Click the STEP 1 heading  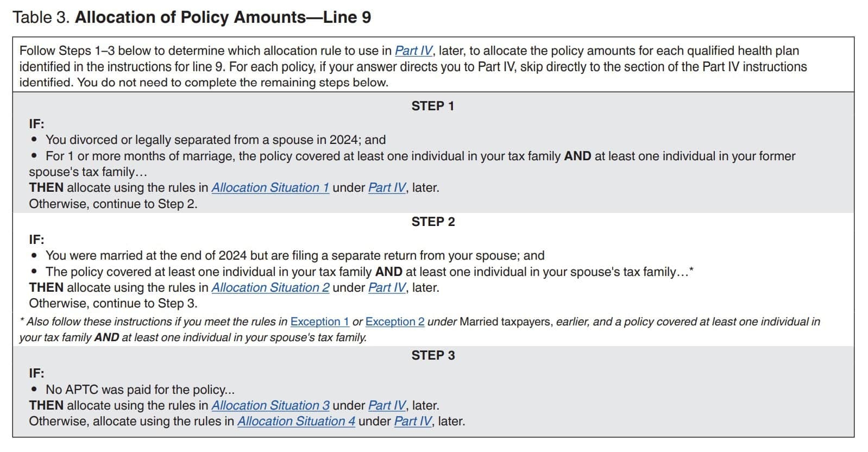click(432, 106)
